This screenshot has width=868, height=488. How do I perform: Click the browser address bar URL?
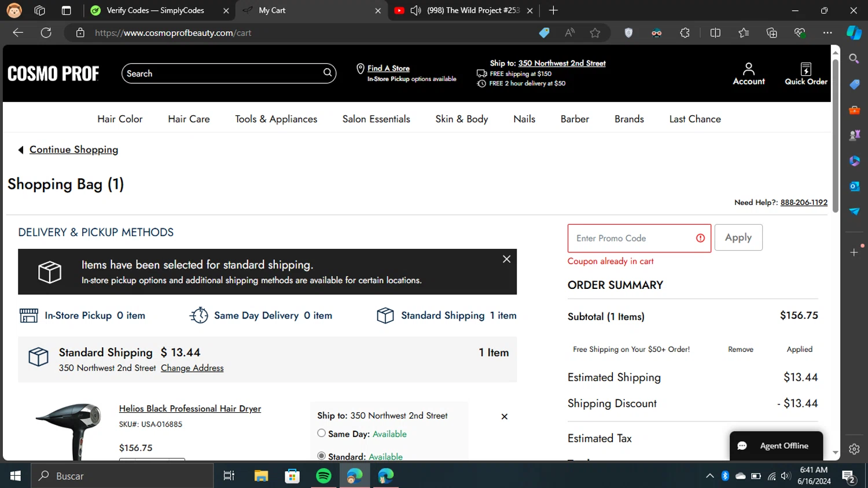tap(173, 33)
